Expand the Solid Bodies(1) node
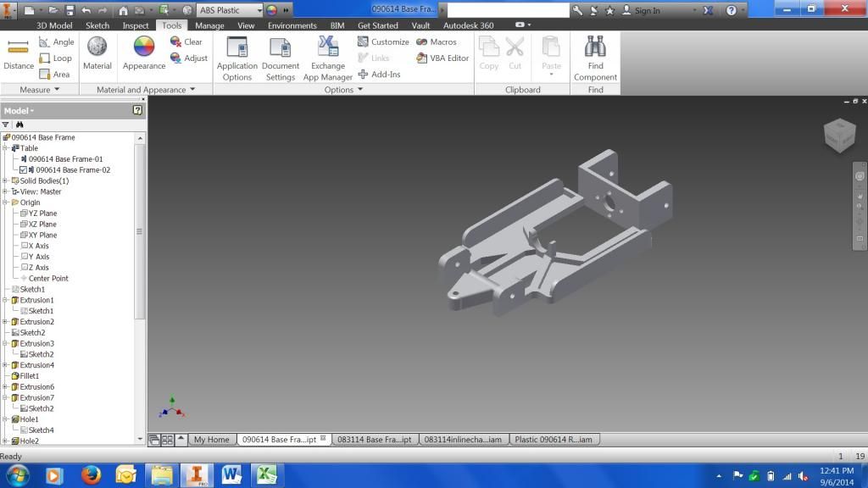 point(5,180)
